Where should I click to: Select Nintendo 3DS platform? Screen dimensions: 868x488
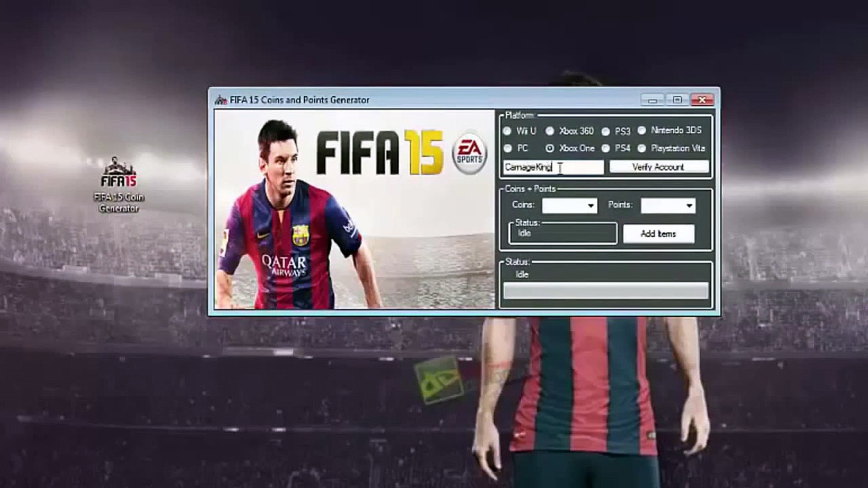642,131
